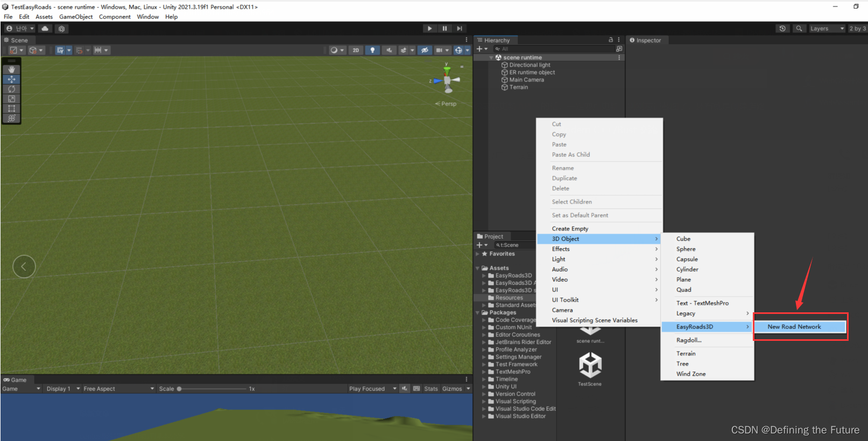Open the account dropdown
The width and height of the screenshot is (868, 441).
tap(20, 29)
